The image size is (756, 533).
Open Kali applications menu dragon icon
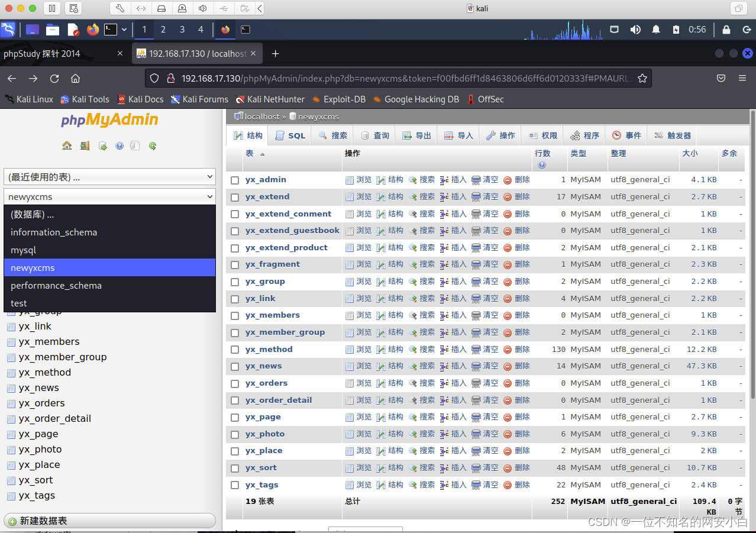8,29
